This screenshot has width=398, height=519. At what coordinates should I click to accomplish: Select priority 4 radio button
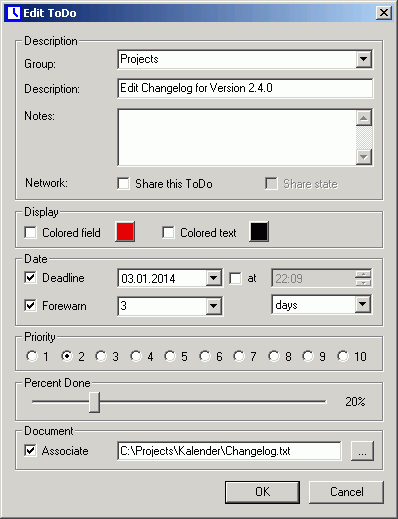click(136, 356)
